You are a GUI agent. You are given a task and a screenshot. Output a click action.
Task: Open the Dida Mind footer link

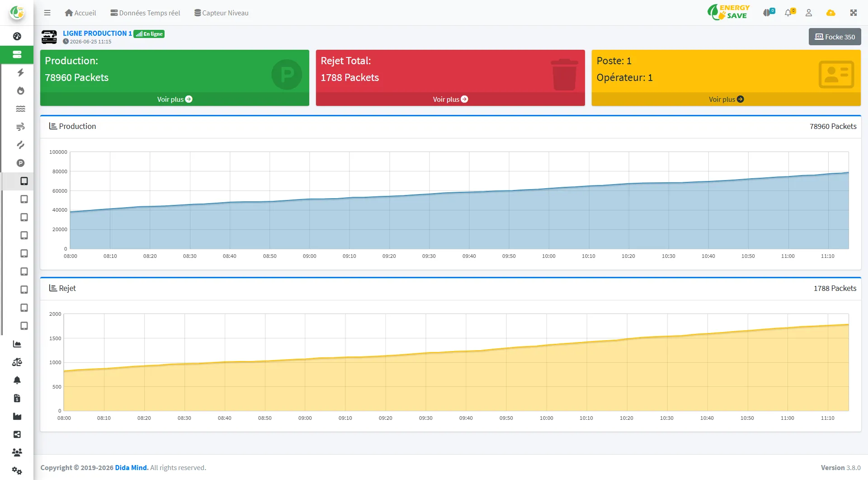pos(132,467)
